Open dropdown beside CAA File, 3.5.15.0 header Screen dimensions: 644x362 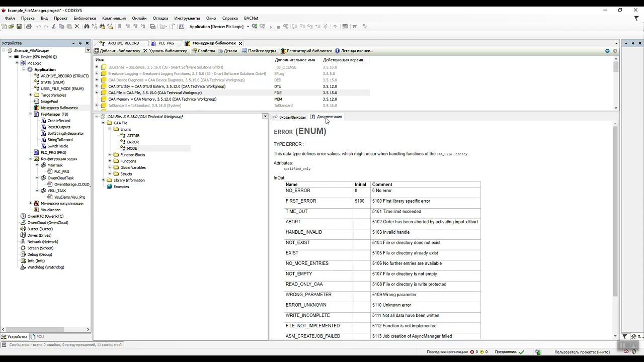point(265,117)
